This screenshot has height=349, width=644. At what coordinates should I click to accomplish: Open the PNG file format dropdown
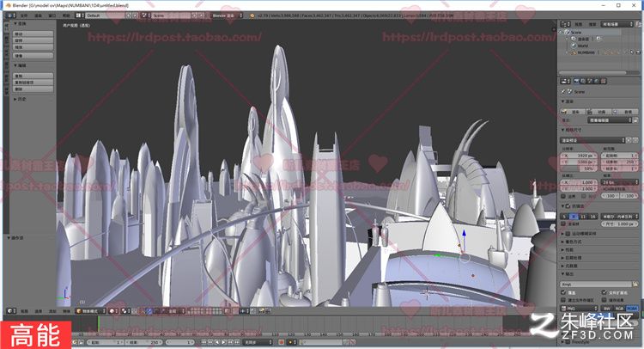click(x=580, y=309)
